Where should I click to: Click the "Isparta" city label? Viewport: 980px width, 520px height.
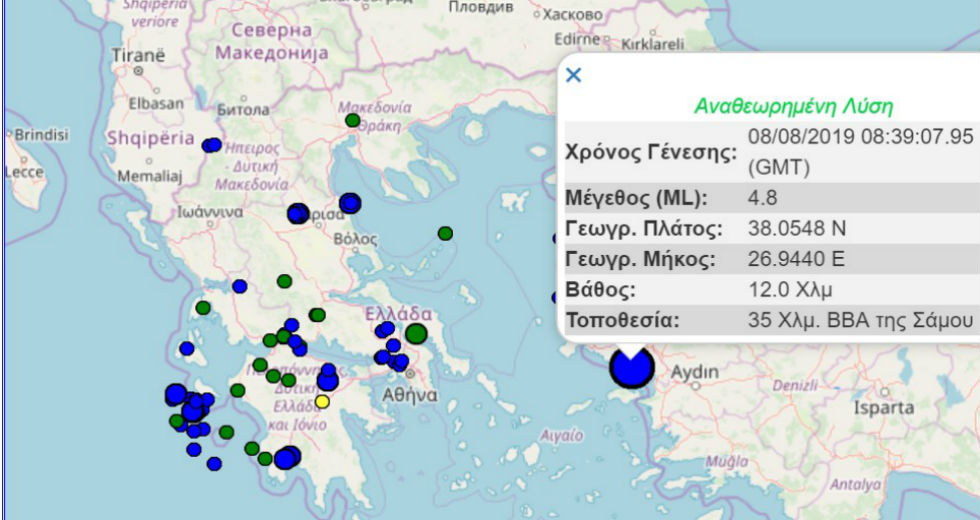pos(884,408)
